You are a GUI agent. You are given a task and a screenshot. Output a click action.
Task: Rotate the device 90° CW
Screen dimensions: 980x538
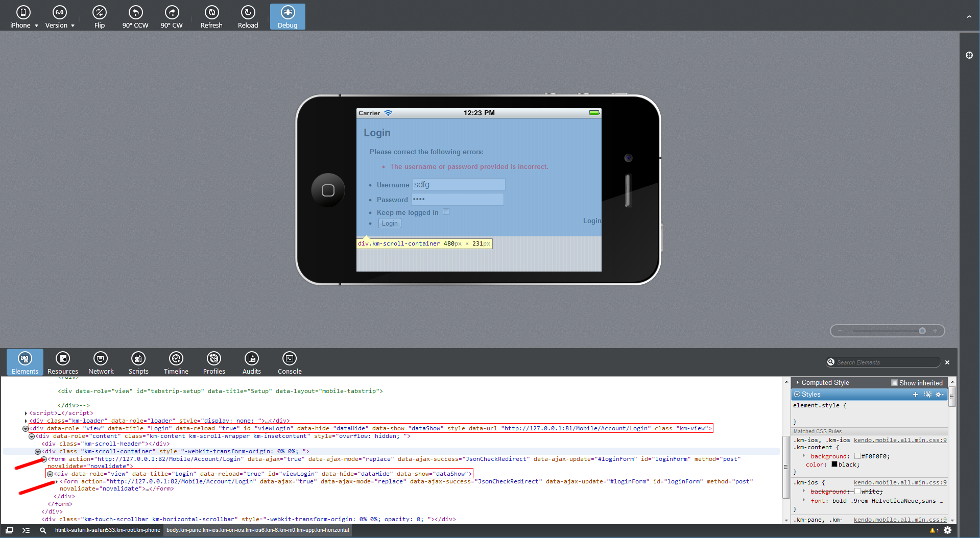pyautogui.click(x=172, y=17)
